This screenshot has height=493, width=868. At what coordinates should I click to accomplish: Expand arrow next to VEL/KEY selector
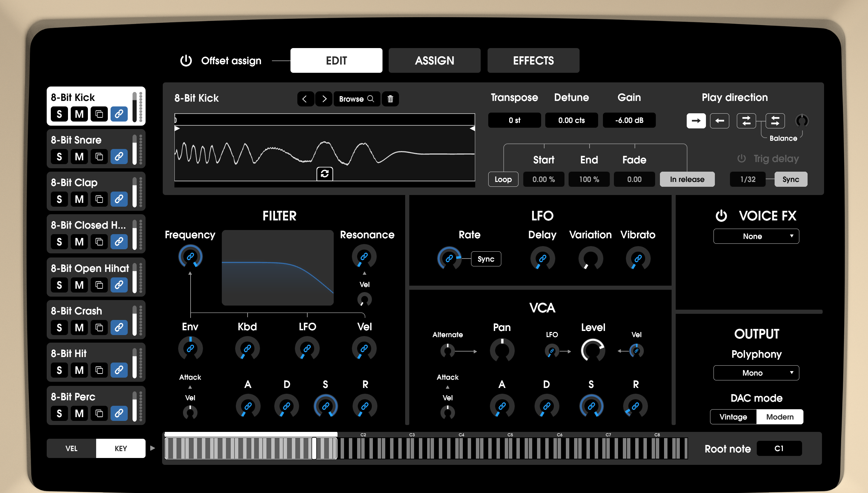click(x=153, y=448)
